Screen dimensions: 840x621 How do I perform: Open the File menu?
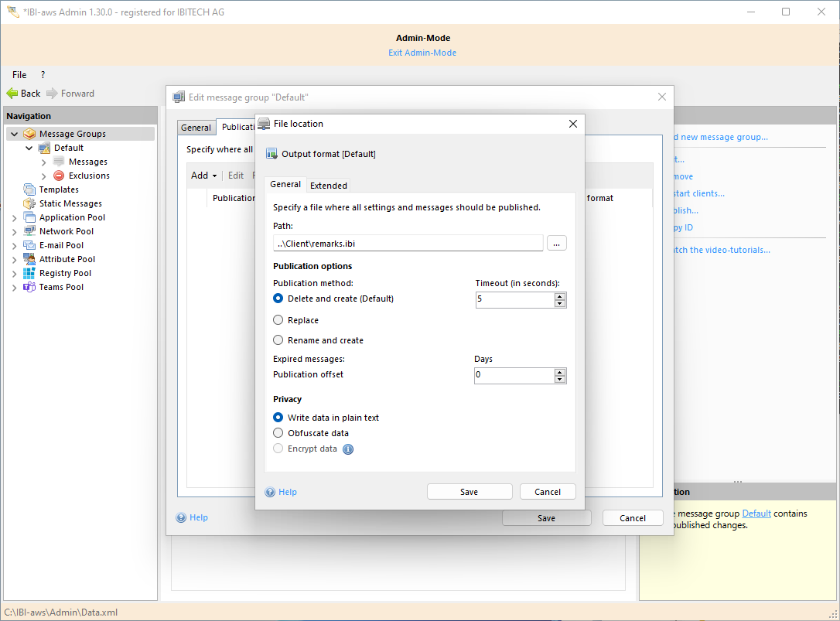[x=19, y=75]
